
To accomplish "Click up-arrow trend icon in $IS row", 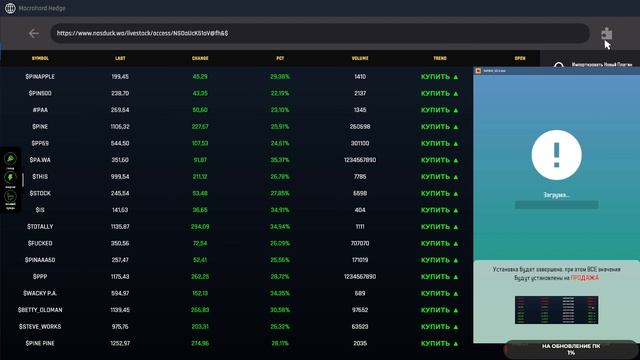I will (456, 210).
